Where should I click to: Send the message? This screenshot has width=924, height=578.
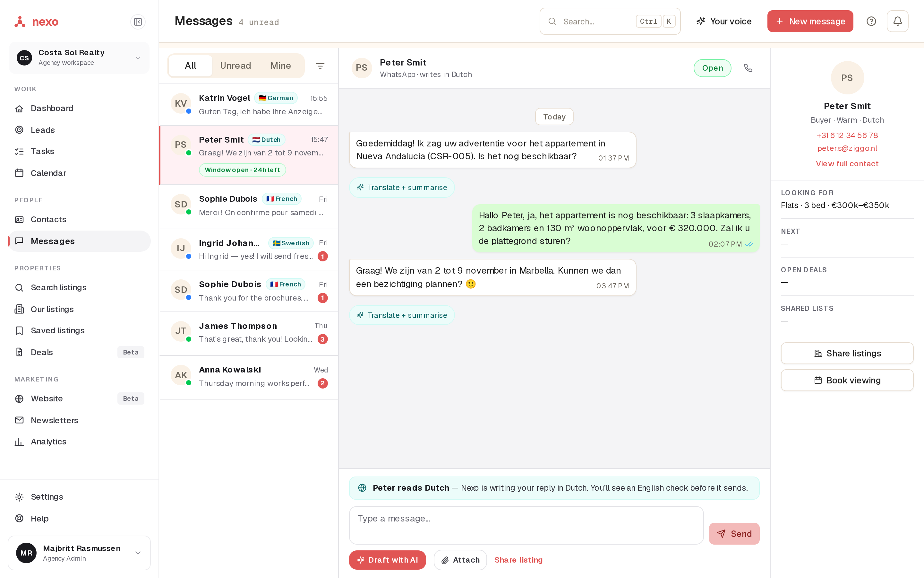pos(734,533)
